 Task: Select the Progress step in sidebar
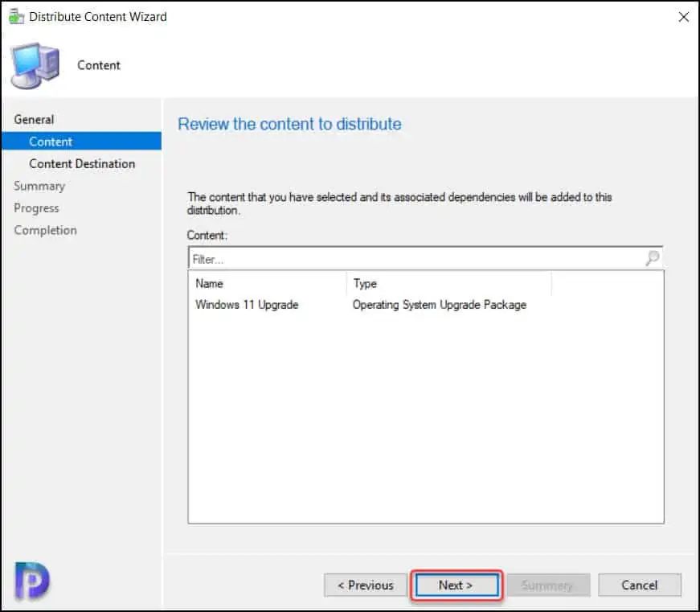pyautogui.click(x=36, y=208)
